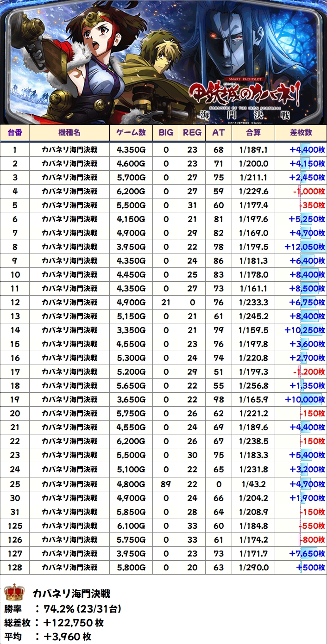Click the BIG column header

[166, 132]
